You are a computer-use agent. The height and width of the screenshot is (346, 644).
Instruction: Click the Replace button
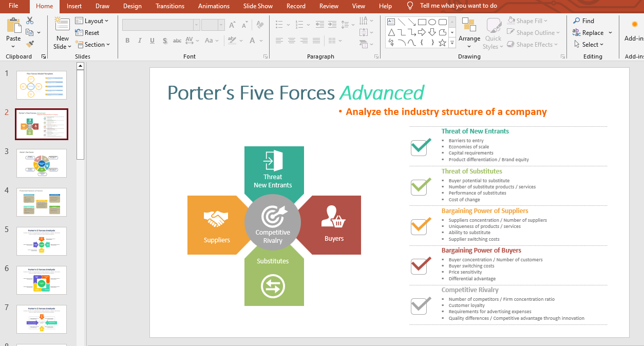point(588,32)
